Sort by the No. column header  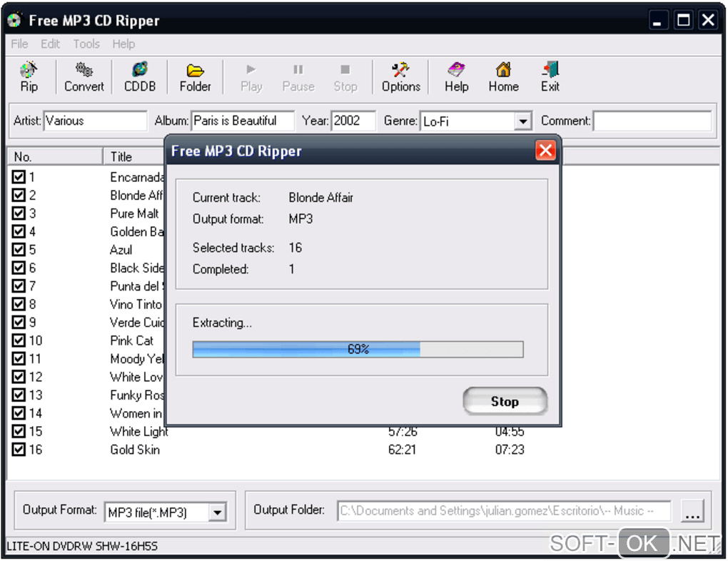pyautogui.click(x=55, y=157)
